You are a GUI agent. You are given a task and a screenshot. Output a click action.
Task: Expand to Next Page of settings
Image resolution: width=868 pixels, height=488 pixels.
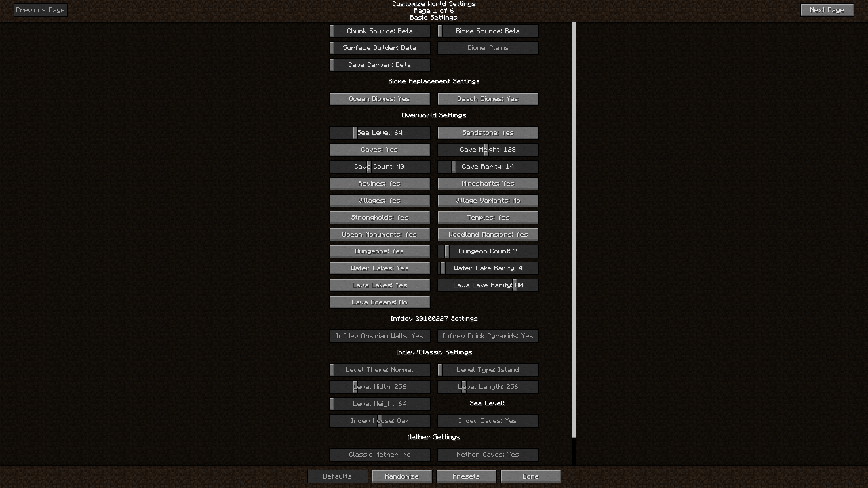[x=827, y=9]
